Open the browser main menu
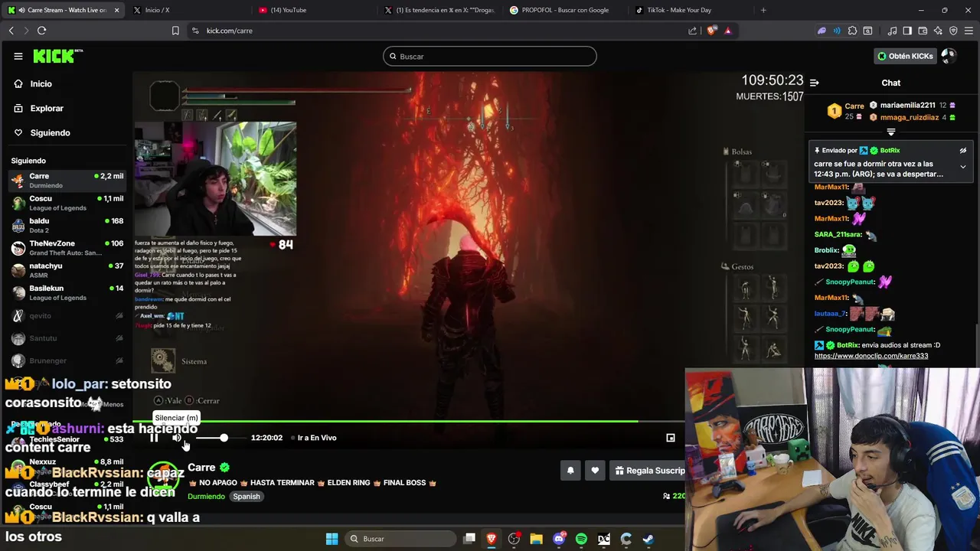Image resolution: width=980 pixels, height=551 pixels. 969,31
